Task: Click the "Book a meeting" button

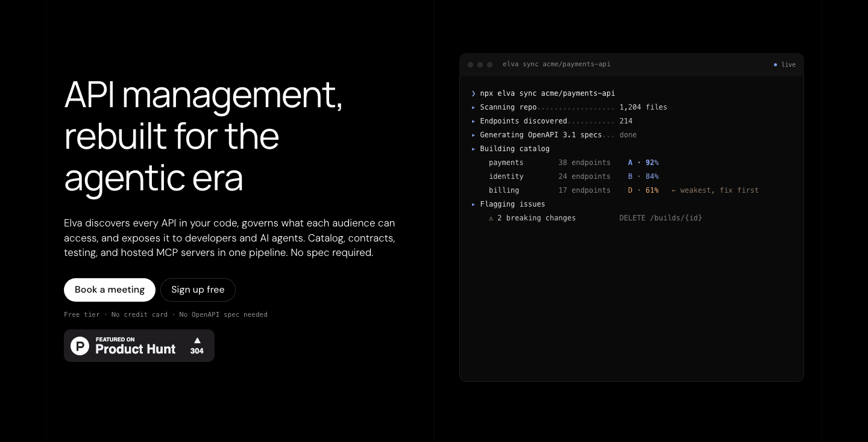Action: (110, 290)
